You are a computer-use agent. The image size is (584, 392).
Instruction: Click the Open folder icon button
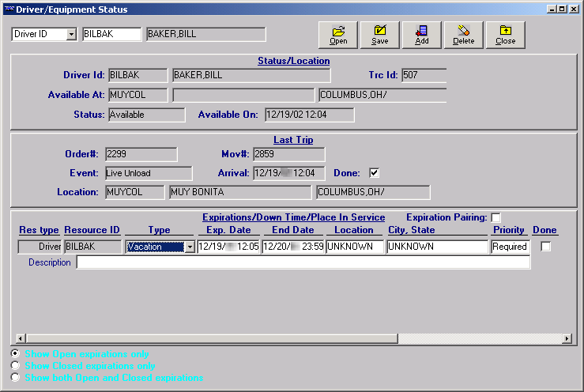click(x=338, y=34)
